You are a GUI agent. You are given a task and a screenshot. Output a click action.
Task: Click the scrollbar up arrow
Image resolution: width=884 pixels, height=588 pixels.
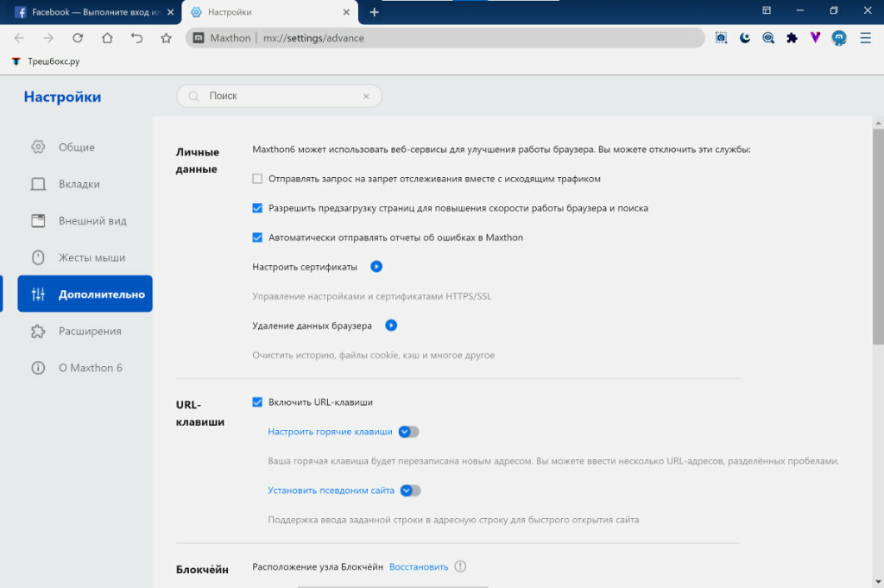[x=878, y=123]
